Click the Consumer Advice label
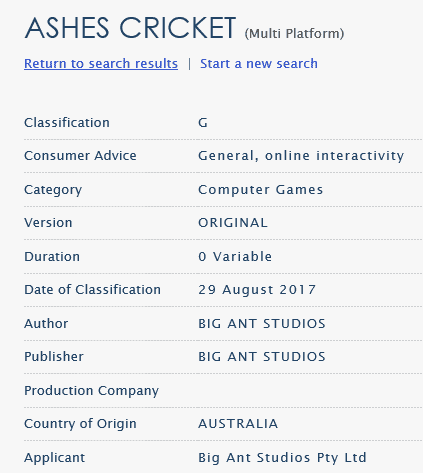 coord(80,155)
